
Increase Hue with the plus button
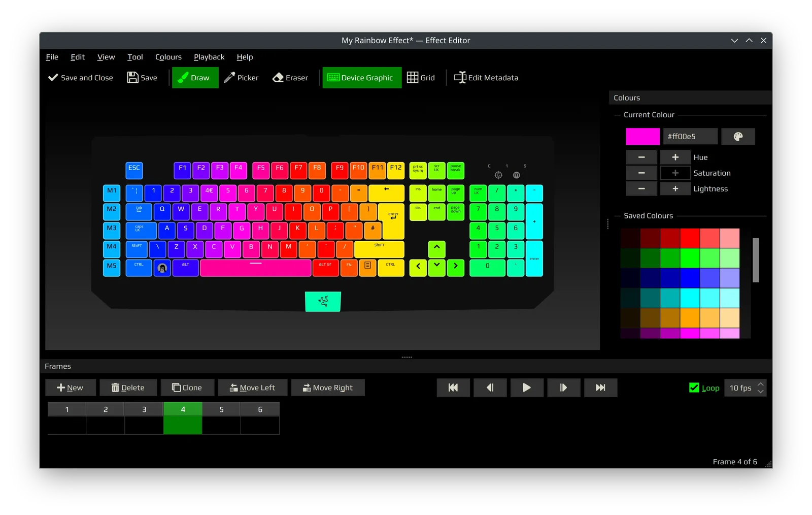pyautogui.click(x=675, y=157)
